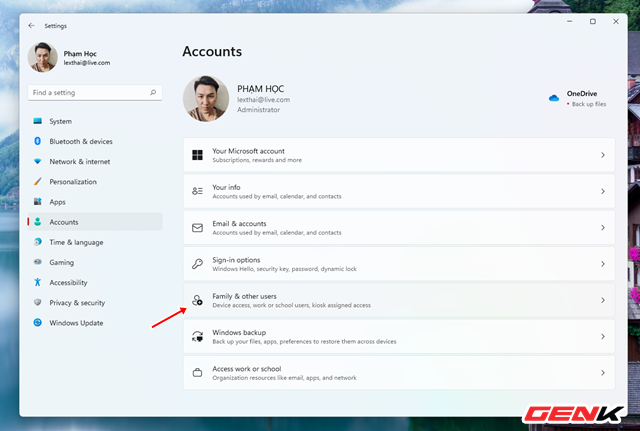Open Personalization settings
The width and height of the screenshot is (640, 431).
coord(95,182)
